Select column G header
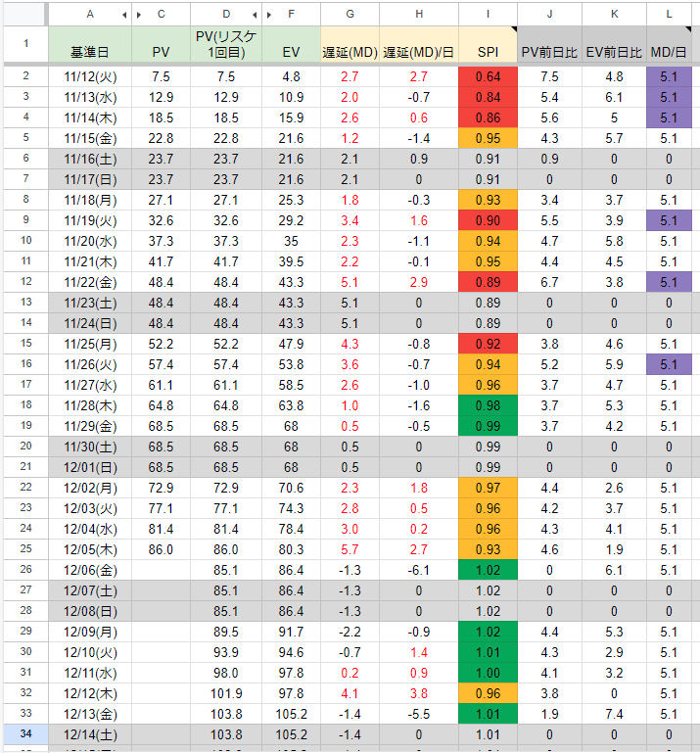This screenshot has width=700, height=753. [350, 15]
